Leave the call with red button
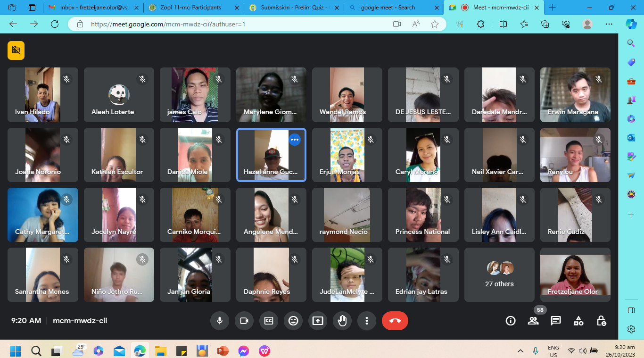This screenshot has height=358, width=644. [395, 321]
